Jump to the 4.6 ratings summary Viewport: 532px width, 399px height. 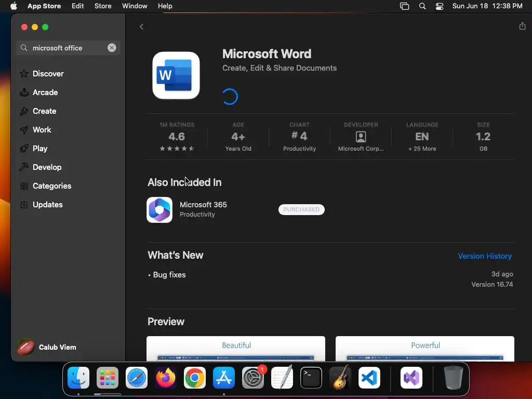pyautogui.click(x=177, y=137)
